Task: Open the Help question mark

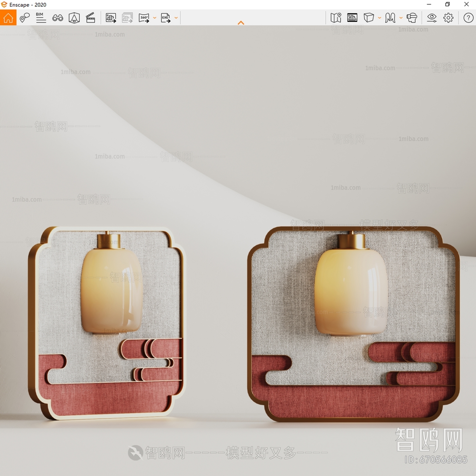Action: tap(468, 18)
